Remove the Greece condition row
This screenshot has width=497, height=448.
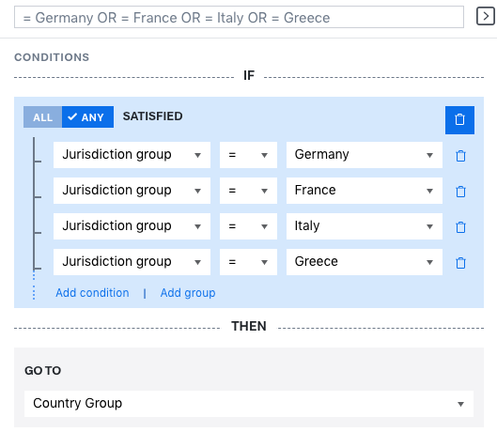tap(460, 263)
